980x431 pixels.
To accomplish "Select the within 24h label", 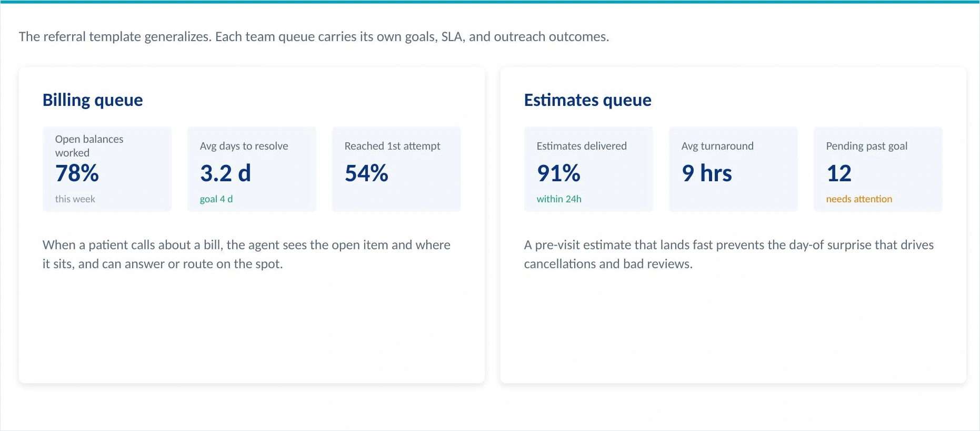I will pyautogui.click(x=559, y=199).
